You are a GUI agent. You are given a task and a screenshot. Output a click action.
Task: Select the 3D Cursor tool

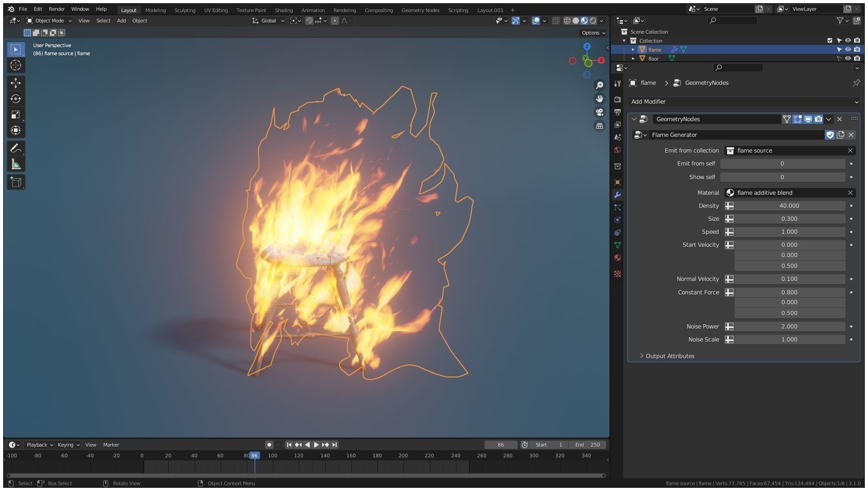point(16,66)
